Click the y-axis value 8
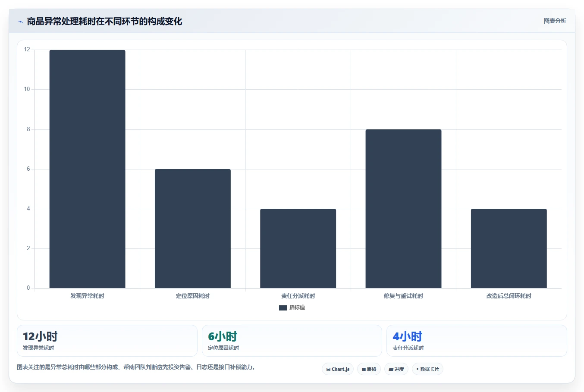The width and height of the screenshot is (584, 392). coord(28,129)
